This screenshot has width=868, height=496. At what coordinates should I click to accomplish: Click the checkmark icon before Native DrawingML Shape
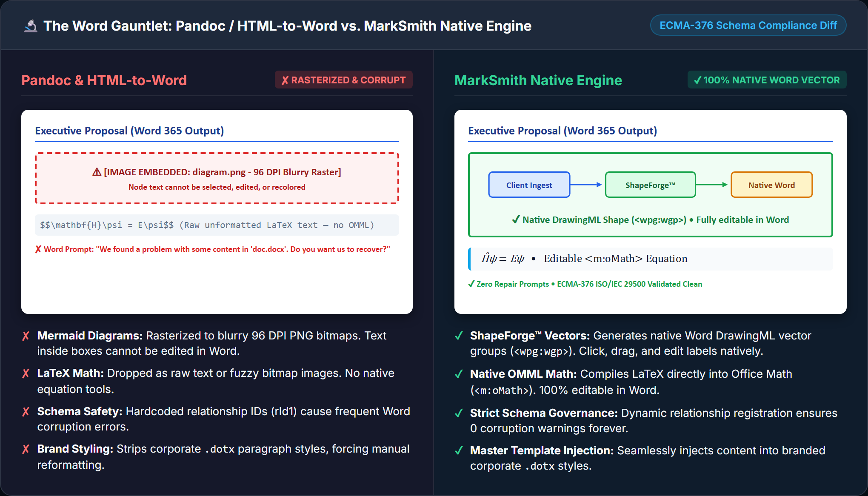[x=516, y=219]
